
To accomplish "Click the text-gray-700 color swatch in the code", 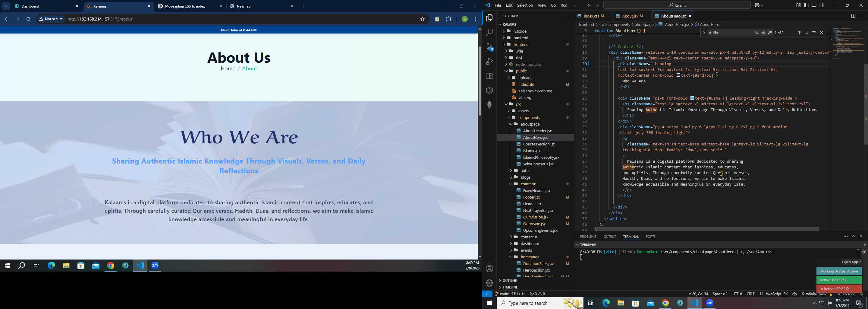I will [x=620, y=133].
